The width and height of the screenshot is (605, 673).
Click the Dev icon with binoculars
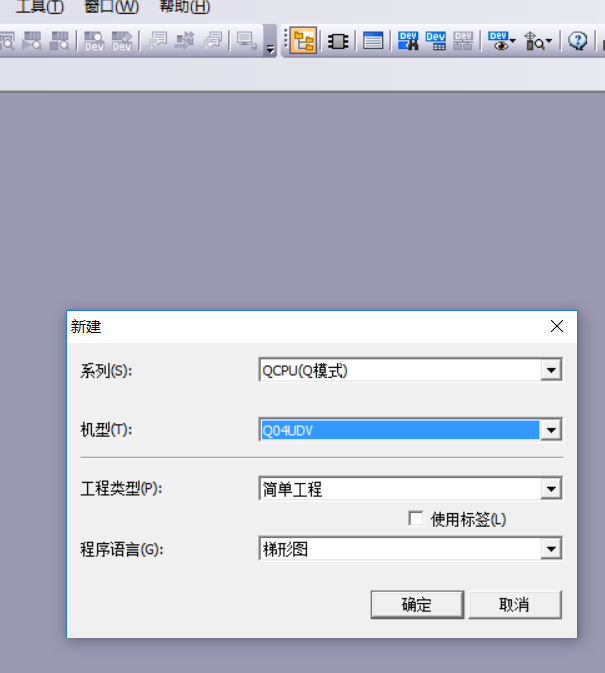[408, 41]
